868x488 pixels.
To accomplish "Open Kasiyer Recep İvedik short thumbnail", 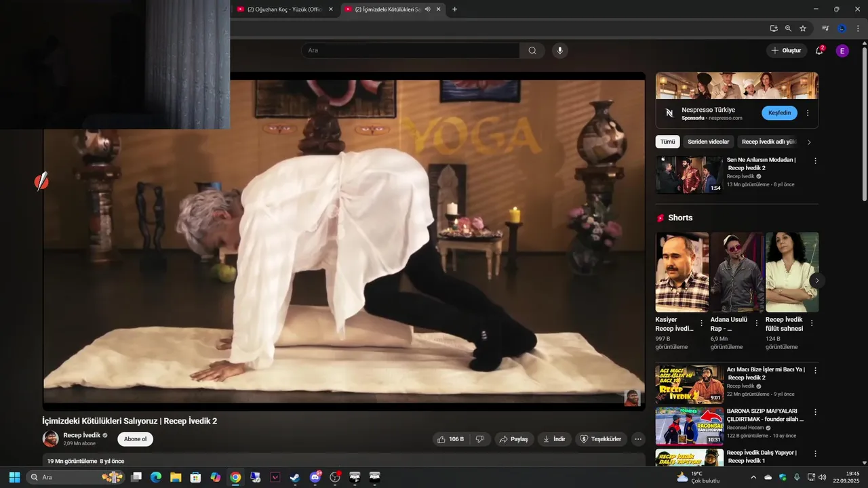I will 682,272.
